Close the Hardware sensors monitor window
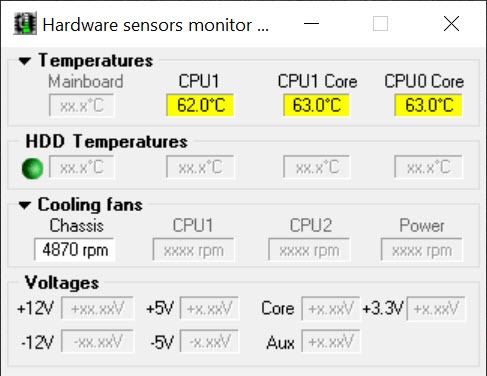Image resolution: width=487 pixels, height=376 pixels. pos(451,24)
